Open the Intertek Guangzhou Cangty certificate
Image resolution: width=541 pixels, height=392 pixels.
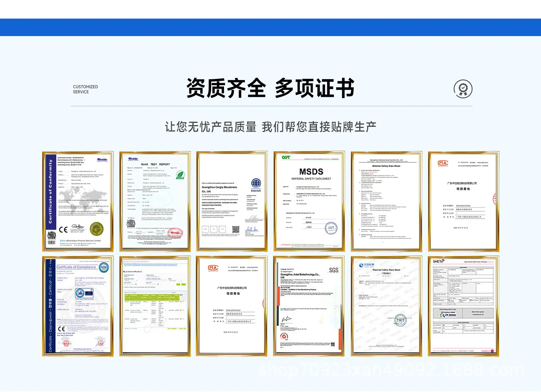pyautogui.click(x=232, y=201)
